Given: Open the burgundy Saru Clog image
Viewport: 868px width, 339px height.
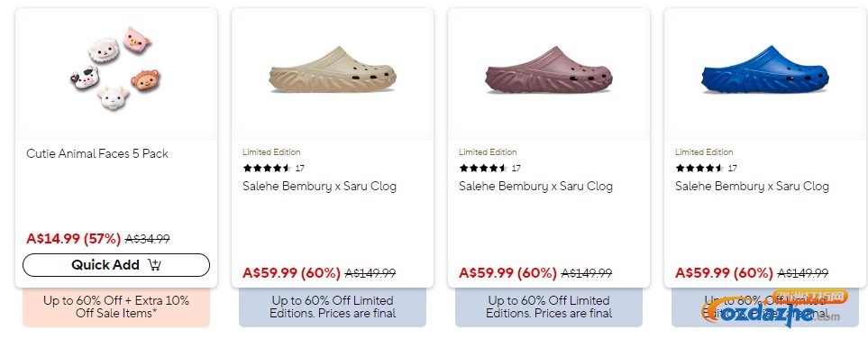Looking at the screenshot, I should click(x=549, y=69).
